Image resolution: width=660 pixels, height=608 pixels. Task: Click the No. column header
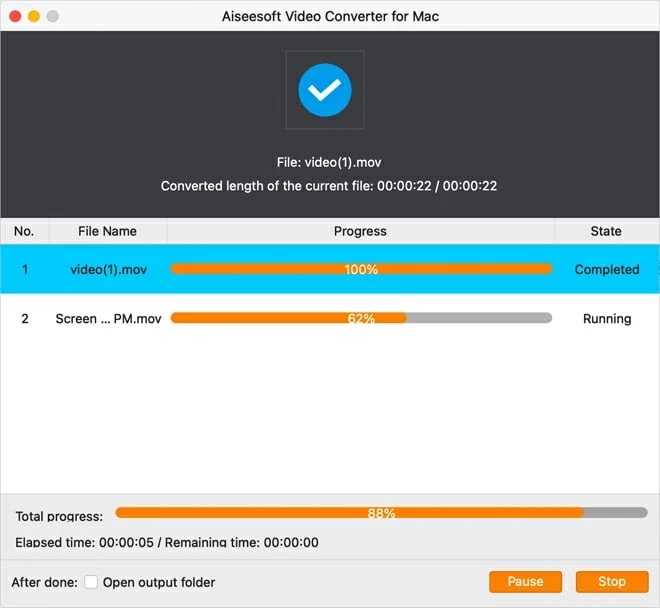coord(24,231)
